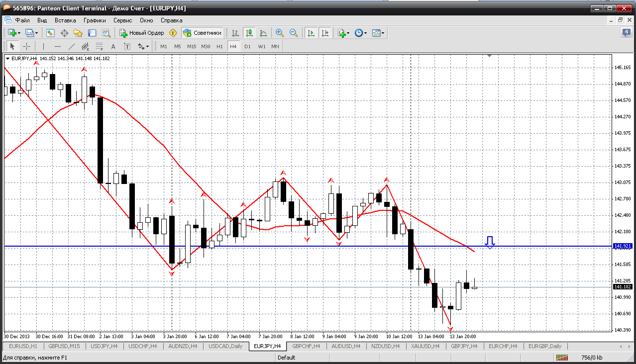The height and width of the screenshot is (364, 636).
Task: Expand the Arrows objects dropdown
Action: [147, 47]
